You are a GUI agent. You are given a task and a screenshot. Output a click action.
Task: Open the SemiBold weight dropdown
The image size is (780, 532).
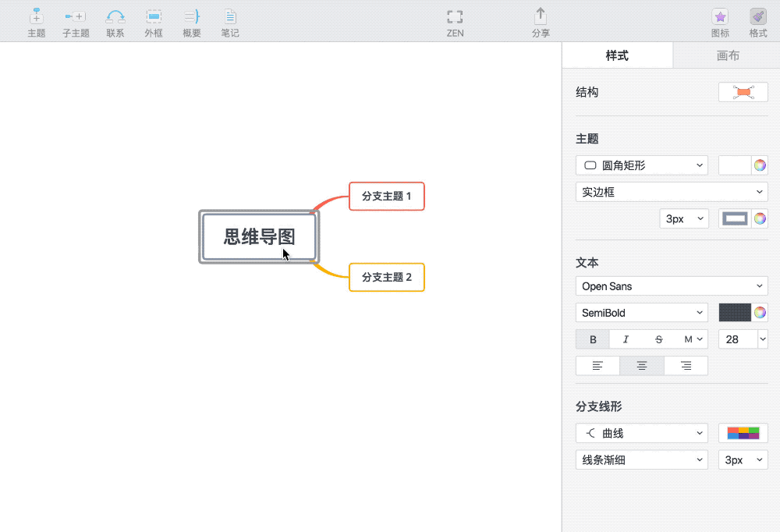(642, 313)
